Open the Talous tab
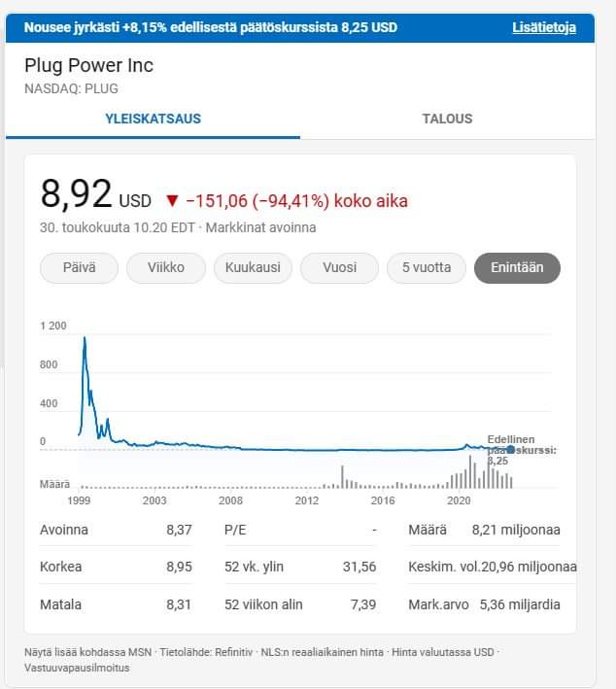Viewport: 616px width, 689px height. 447,119
